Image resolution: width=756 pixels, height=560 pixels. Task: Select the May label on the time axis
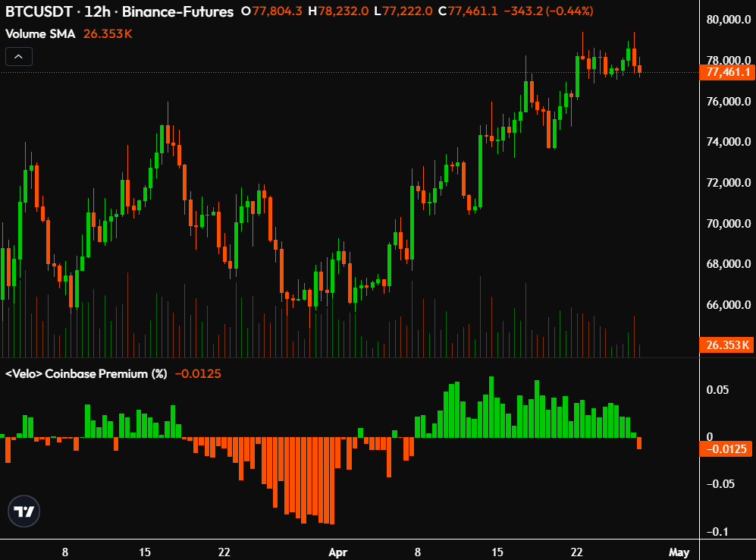(679, 552)
